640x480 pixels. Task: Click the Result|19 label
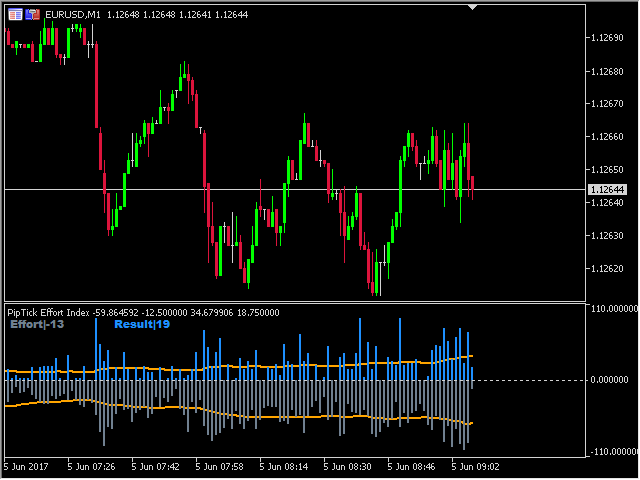tap(142, 324)
